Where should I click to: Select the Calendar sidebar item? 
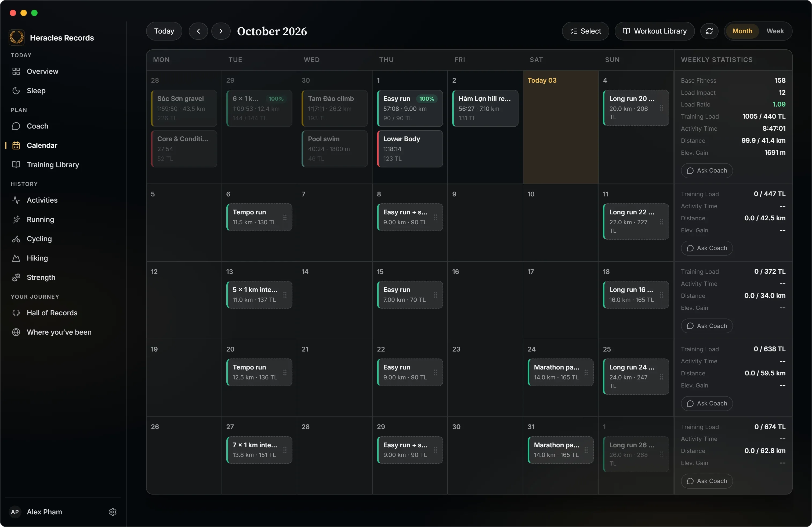[x=63, y=145]
